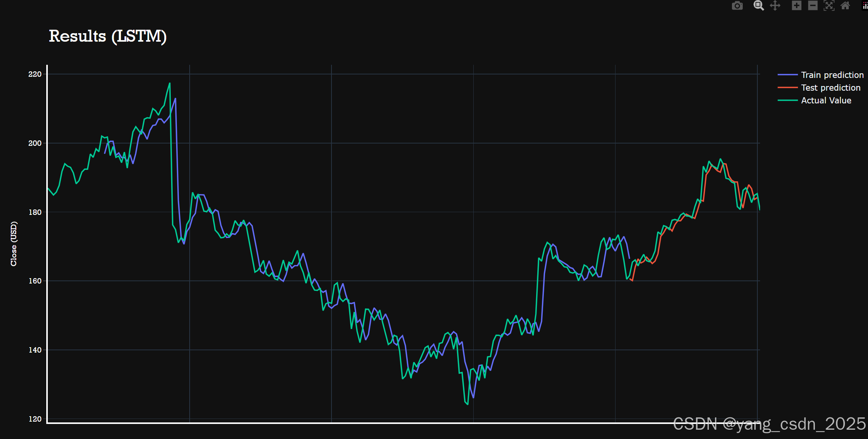Click the Zoom in plus button
The width and height of the screenshot is (868, 439).
point(796,6)
